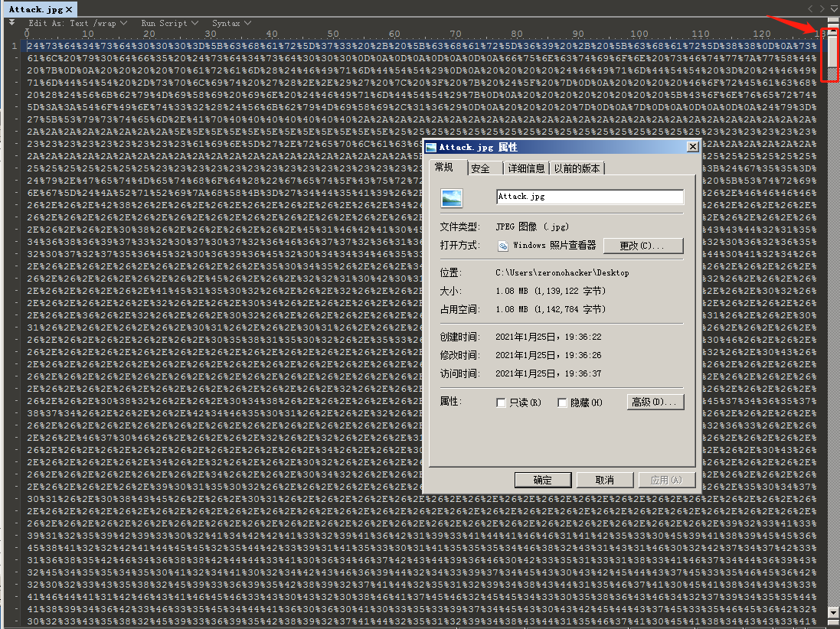Click the size value 1.08 MB (1,139,122 字节)
Image resolution: width=840 pixels, height=629 pixels.
551,291
